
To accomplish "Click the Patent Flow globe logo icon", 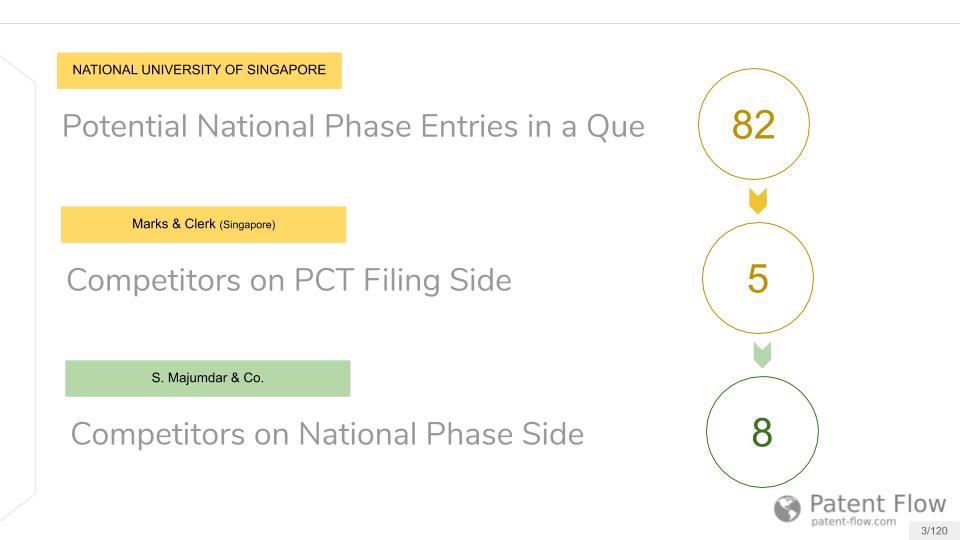I will pyautogui.click(x=787, y=509).
